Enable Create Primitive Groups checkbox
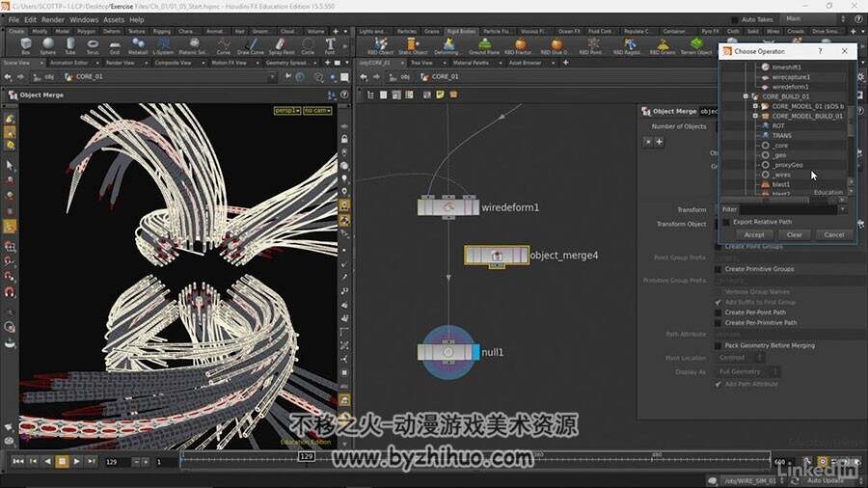 [718, 269]
